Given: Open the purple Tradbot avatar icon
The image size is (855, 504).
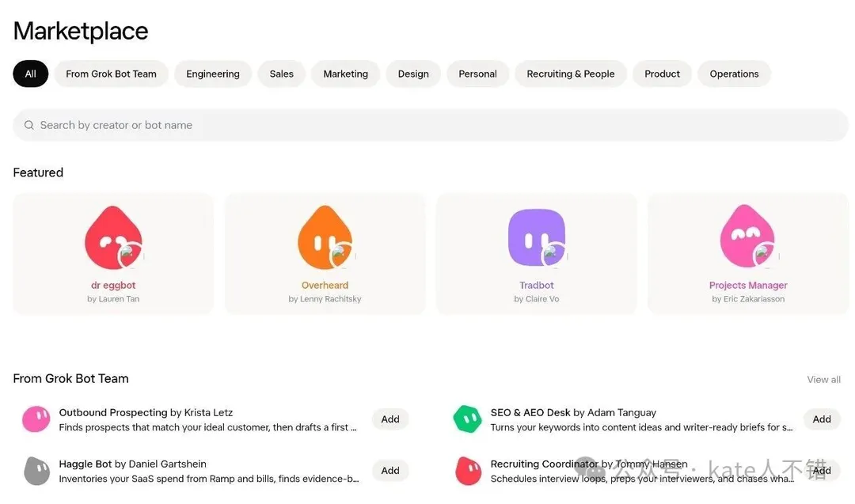Looking at the screenshot, I should point(537,237).
